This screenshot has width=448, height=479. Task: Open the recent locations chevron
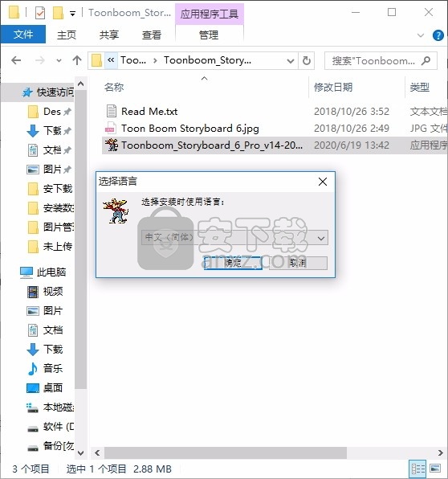[59, 60]
